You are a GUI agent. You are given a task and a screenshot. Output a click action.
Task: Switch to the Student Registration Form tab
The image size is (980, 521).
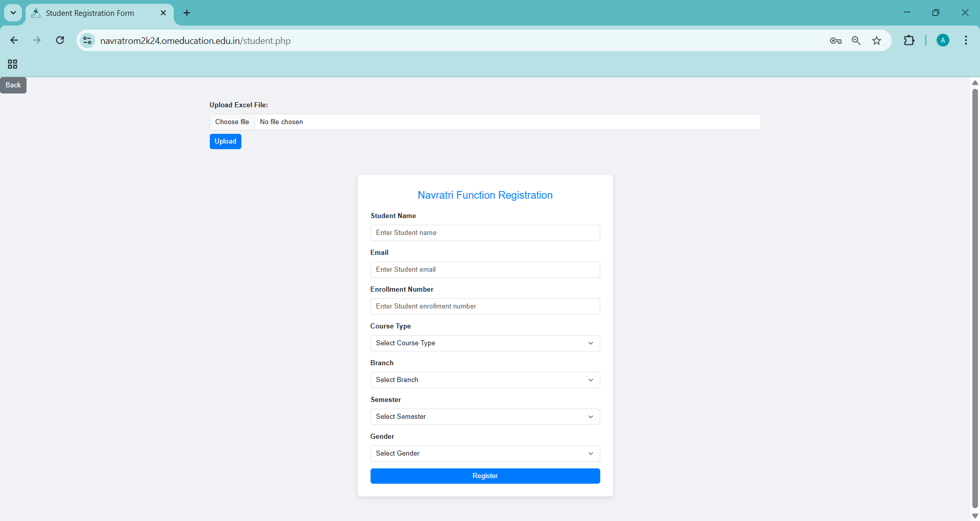(x=90, y=13)
